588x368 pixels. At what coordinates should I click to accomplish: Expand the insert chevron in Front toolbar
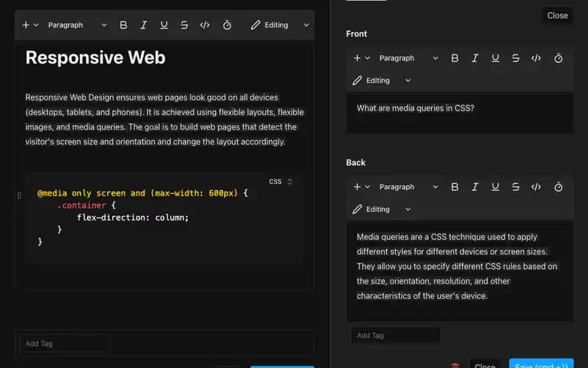(x=367, y=58)
